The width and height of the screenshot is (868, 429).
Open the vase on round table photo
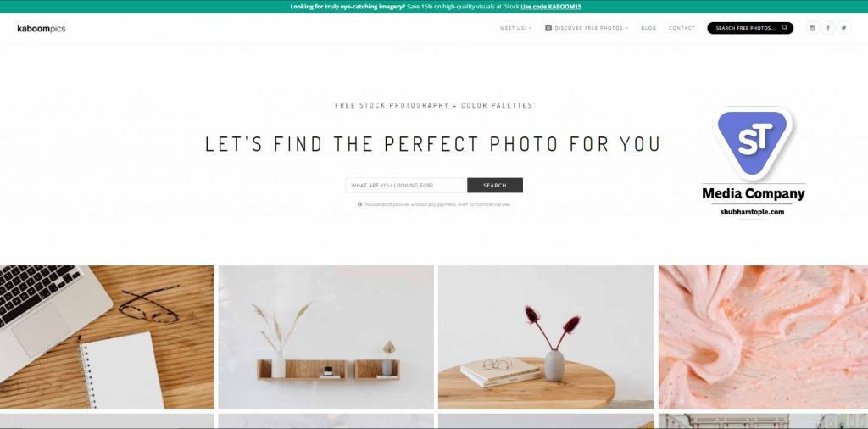tap(546, 337)
